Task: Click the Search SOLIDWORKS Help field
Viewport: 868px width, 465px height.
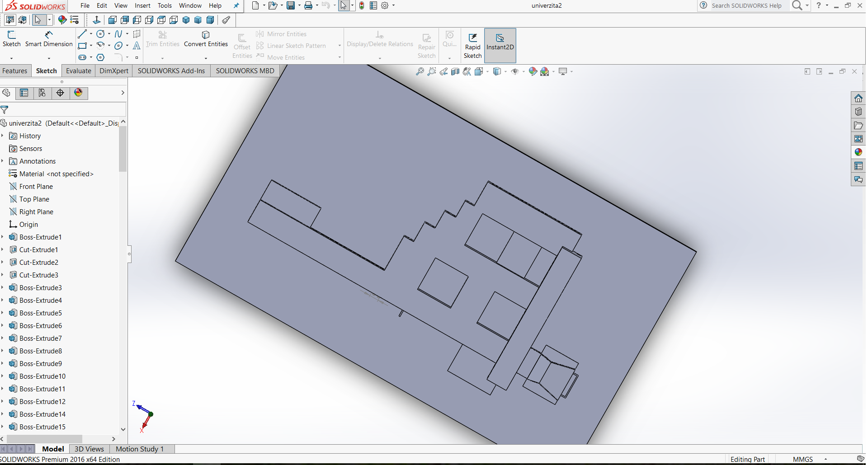Action: point(750,5)
